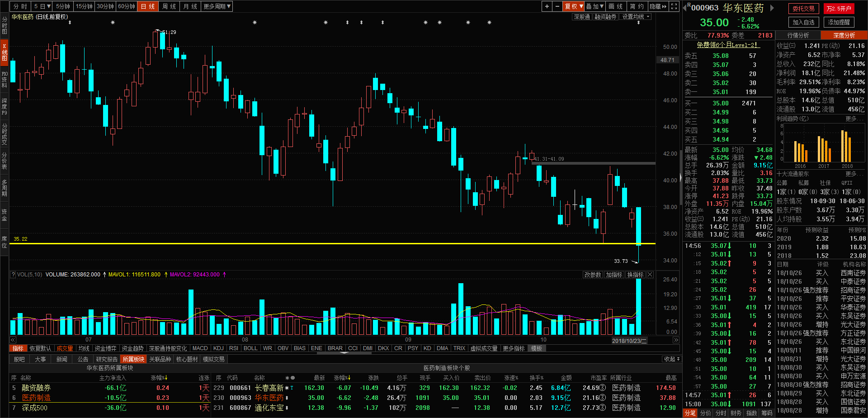Zoom out chart with minus icon
Viewport: 868px width, 418px height.
(557, 6)
